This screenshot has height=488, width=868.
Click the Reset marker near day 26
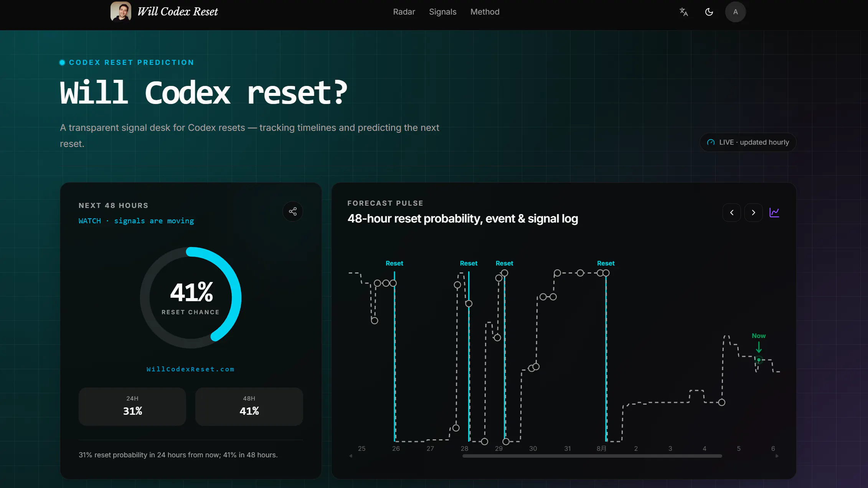tap(394, 263)
